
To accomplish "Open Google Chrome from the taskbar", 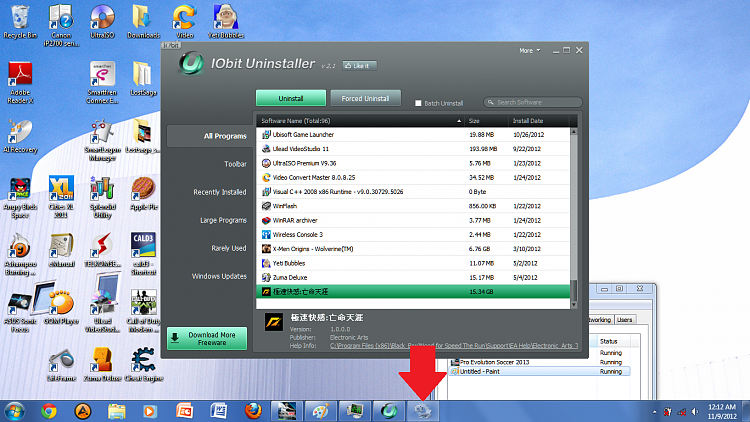I will coord(48,411).
